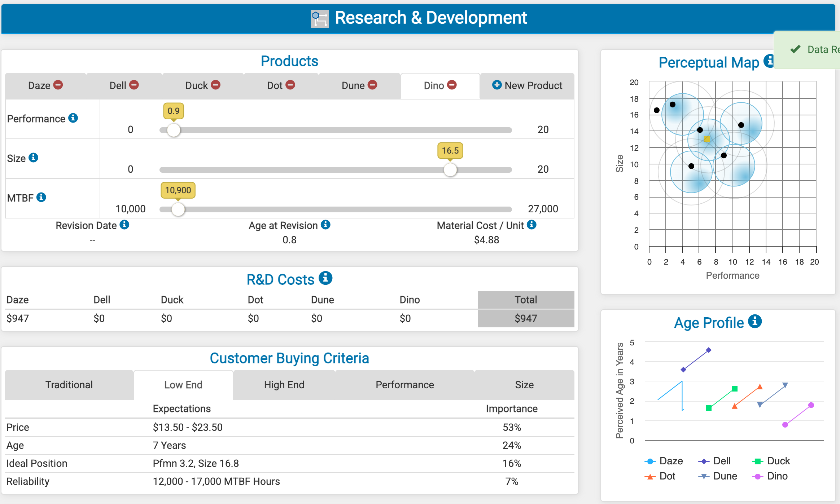Select the Performance buying criteria tab
Viewport: 840px width, 504px height.
click(x=405, y=385)
